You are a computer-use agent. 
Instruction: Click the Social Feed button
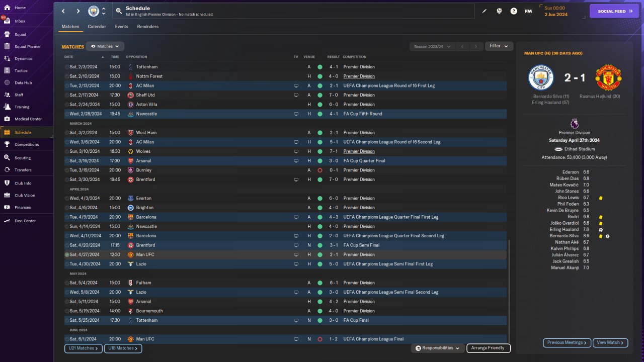click(x=614, y=11)
